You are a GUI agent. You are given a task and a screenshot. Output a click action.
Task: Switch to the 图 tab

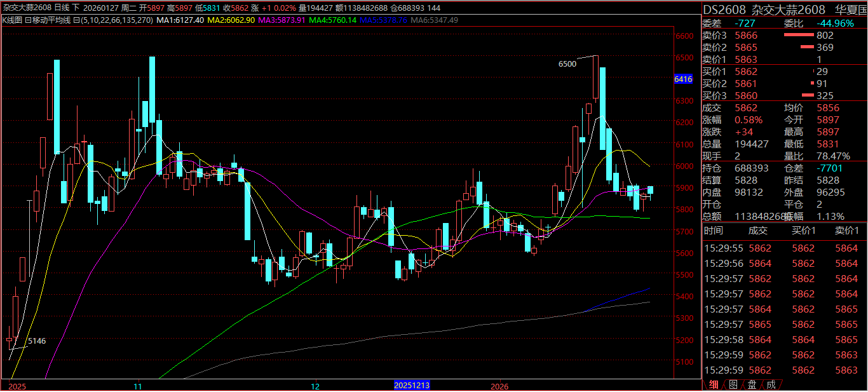733,384
